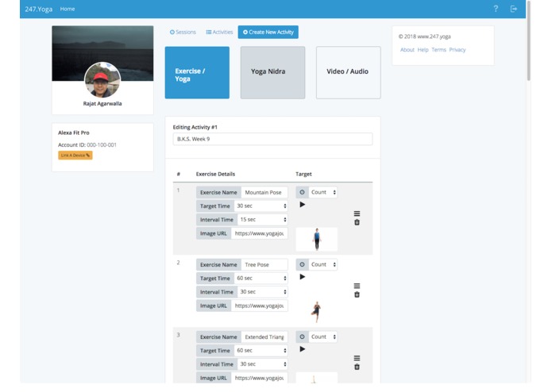This screenshot has height=392, width=552.
Task: Select the Video / Audio activity type
Action: [x=349, y=72]
